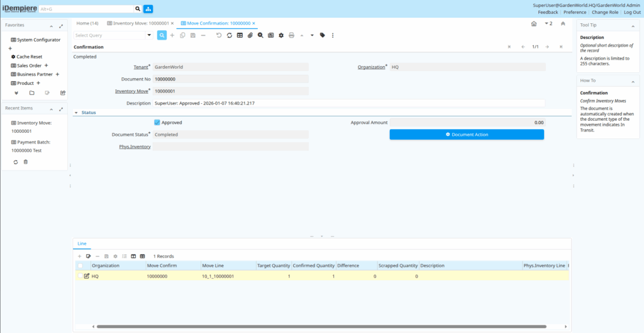Open the Attachment paperclip icon
This screenshot has height=333, width=644.
click(250, 35)
